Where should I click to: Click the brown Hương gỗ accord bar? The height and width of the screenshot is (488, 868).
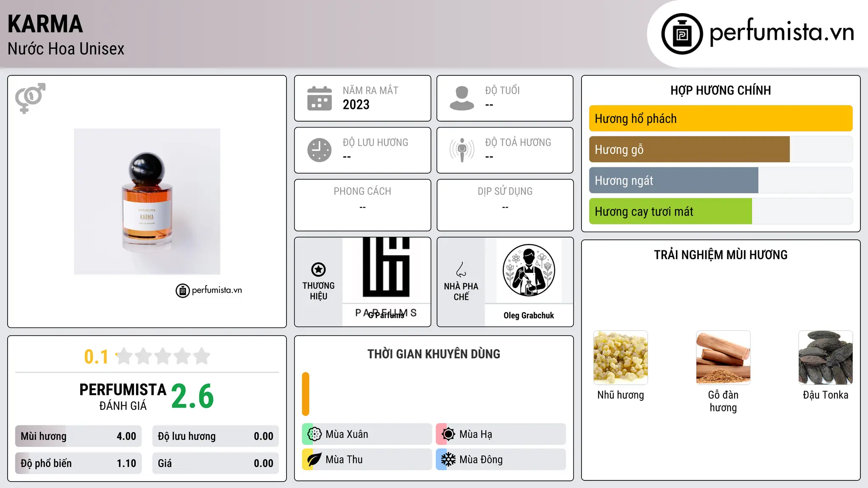coord(690,150)
